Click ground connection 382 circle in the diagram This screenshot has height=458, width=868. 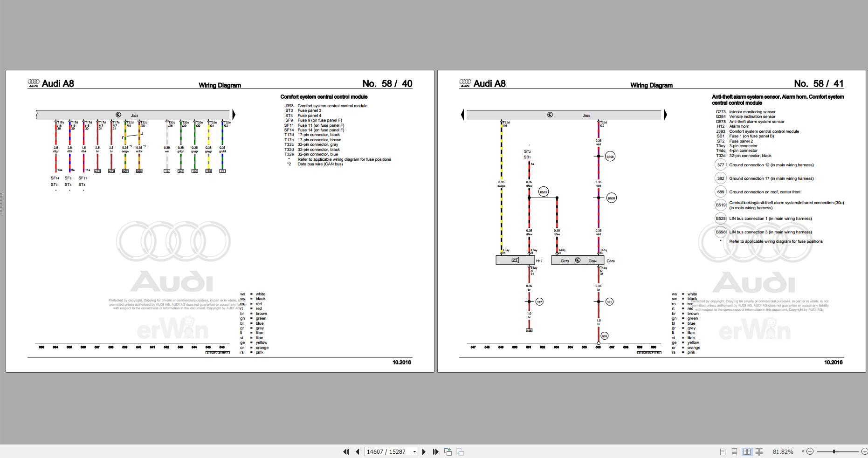pos(609,302)
